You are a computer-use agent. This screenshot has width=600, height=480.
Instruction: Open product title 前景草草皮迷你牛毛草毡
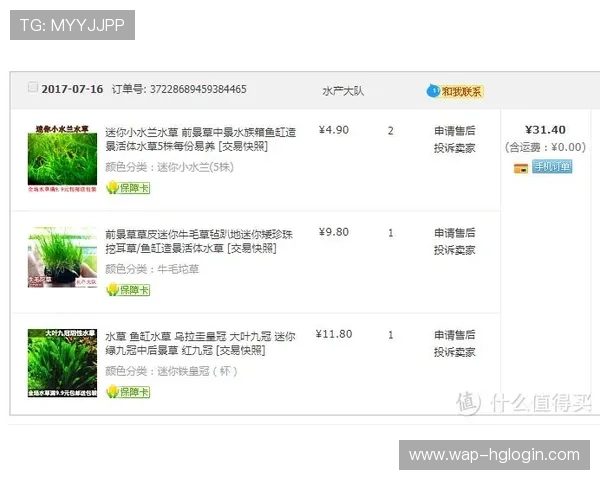click(199, 242)
